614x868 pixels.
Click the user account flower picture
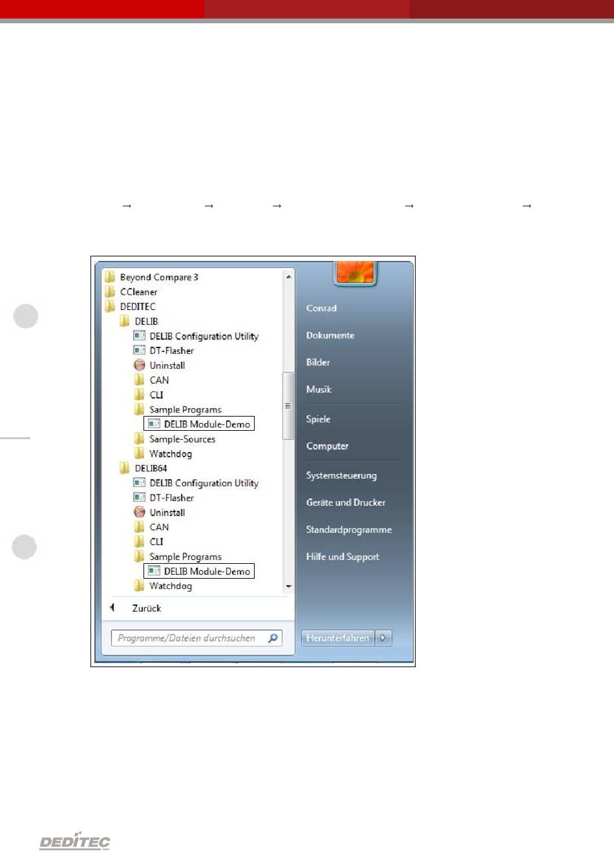(x=354, y=272)
